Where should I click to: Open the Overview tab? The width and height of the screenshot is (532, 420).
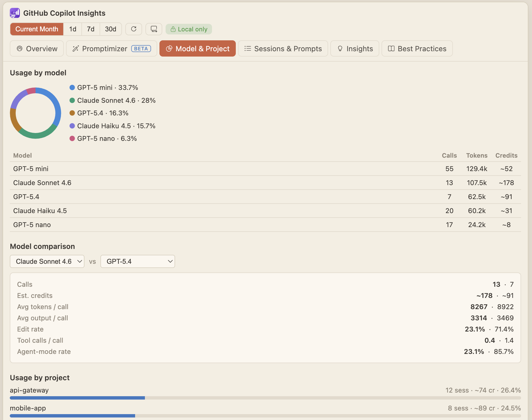(x=37, y=48)
